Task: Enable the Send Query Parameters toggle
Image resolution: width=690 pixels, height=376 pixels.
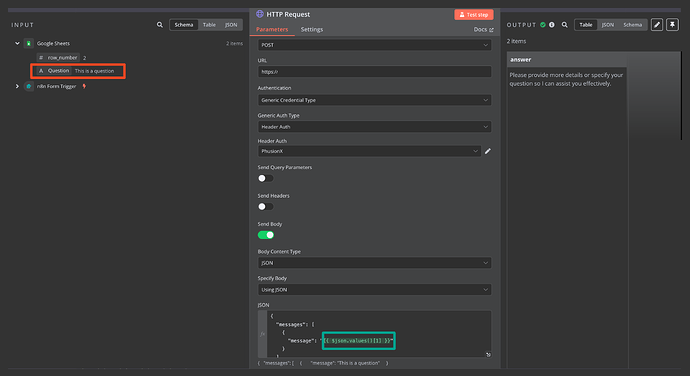Action: 266,178
